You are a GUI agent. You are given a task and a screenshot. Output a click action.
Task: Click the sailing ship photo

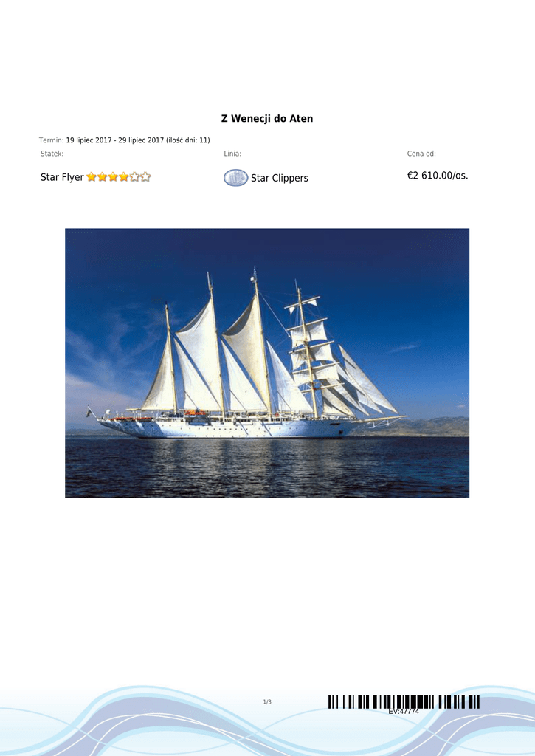(267, 363)
